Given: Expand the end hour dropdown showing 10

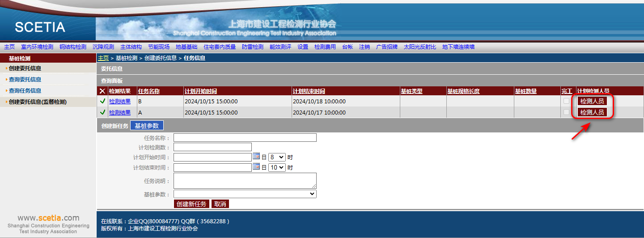Looking at the screenshot, I should tap(276, 167).
